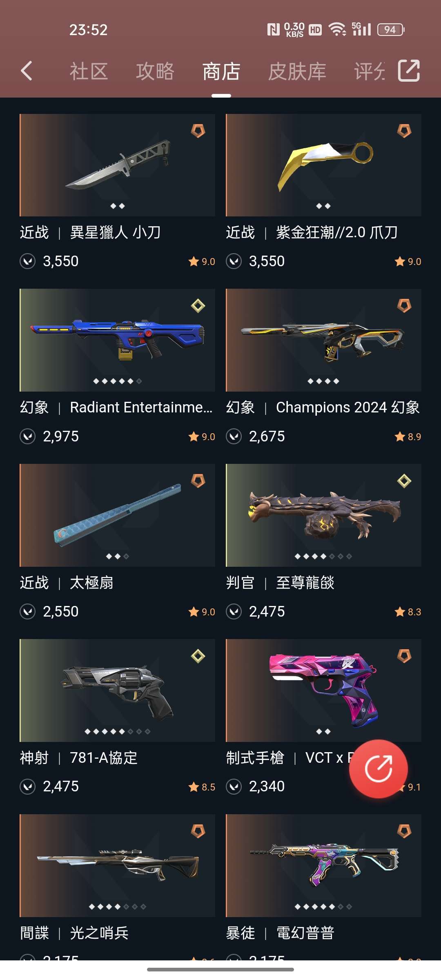The image size is (441, 980).
Task: Tap the tier badge on 太極扇 card
Action: (198, 481)
